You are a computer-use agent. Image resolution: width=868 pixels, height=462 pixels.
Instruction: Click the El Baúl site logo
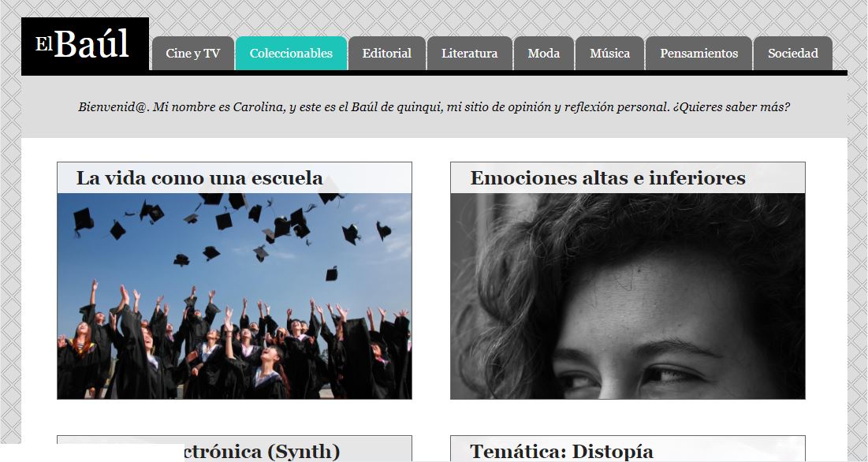coord(84,46)
